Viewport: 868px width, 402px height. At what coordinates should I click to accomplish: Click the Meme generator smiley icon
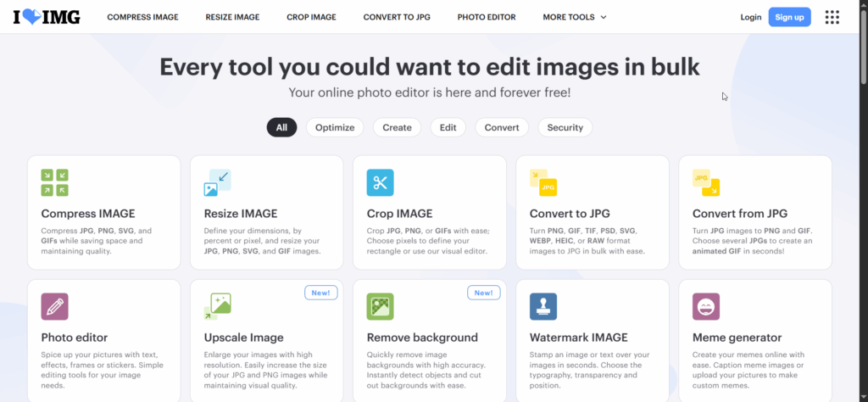[x=706, y=306]
